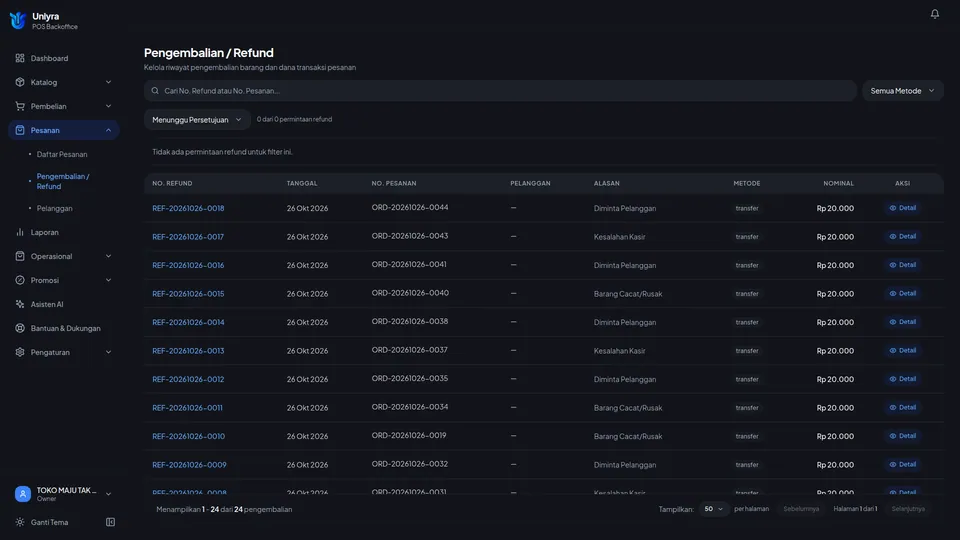Click the Ganti Tema sun icon
The height and width of the screenshot is (540, 960).
tap(20, 522)
